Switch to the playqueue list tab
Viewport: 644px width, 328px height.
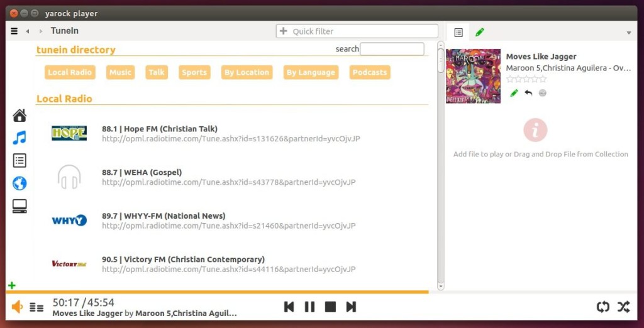(x=458, y=32)
